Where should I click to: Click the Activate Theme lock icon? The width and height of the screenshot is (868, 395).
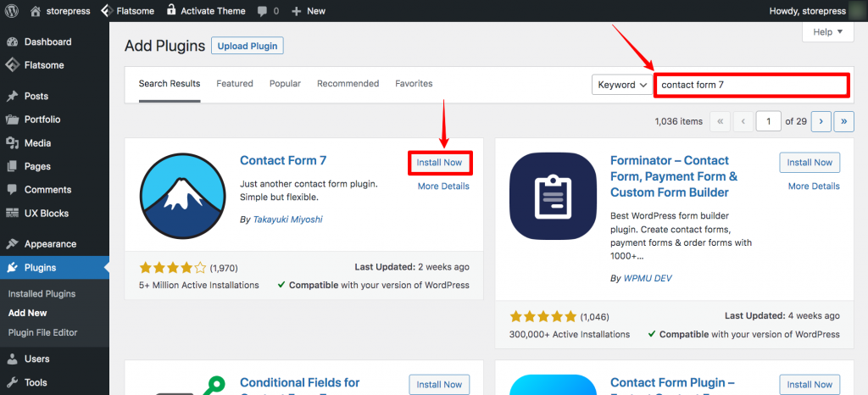[171, 9]
